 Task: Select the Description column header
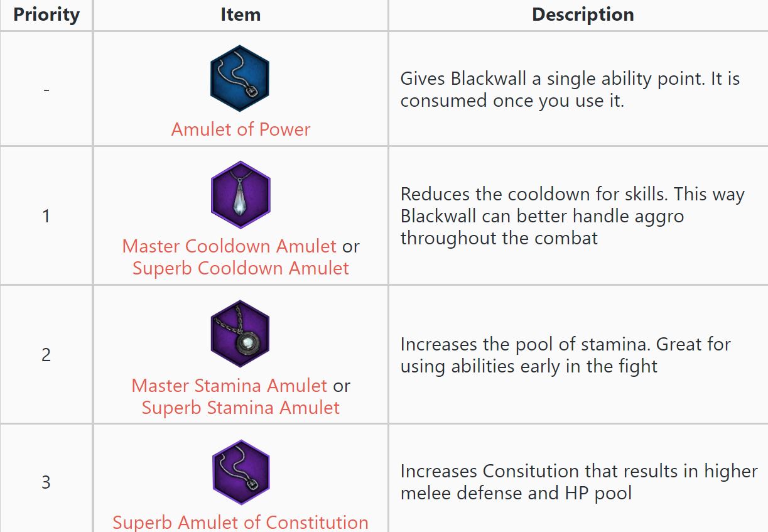click(583, 15)
